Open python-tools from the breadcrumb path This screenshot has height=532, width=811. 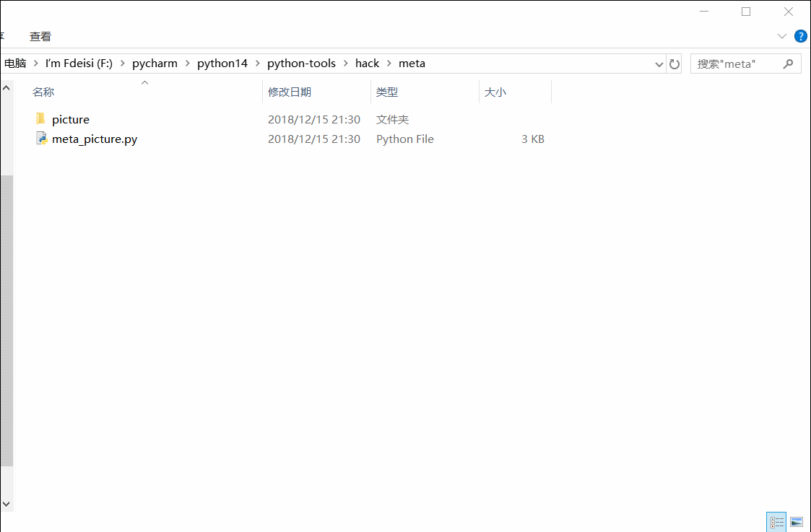pos(301,64)
